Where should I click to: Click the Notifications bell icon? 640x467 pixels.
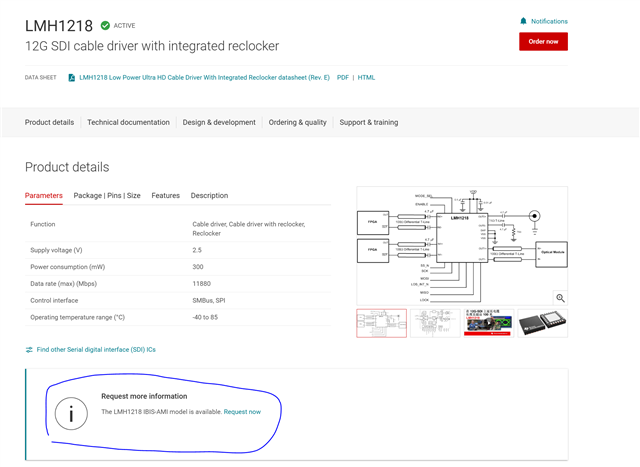[523, 21]
